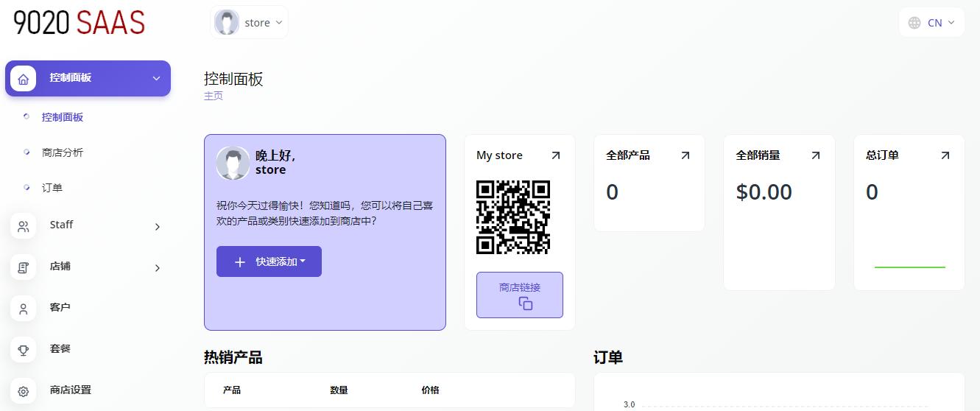
Task: Open the 套餐 menu item
Action: click(88, 350)
